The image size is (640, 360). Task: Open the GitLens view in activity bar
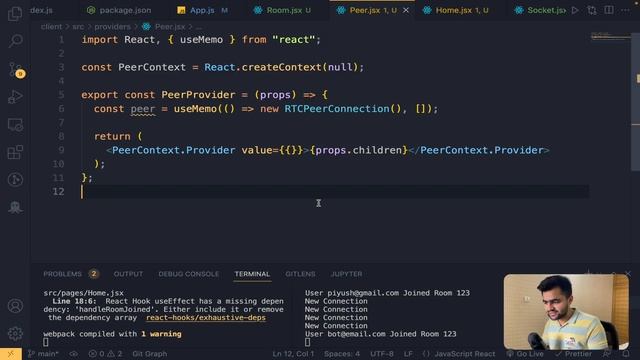pyautogui.click(x=15, y=180)
